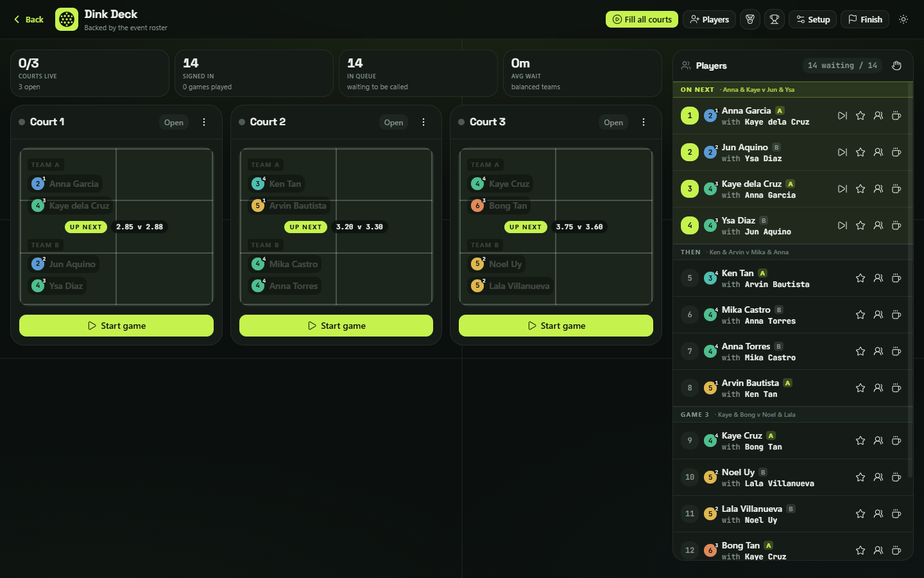Open partner icon for Kaye dela Cruz
The image size is (924, 578).
(x=878, y=189)
